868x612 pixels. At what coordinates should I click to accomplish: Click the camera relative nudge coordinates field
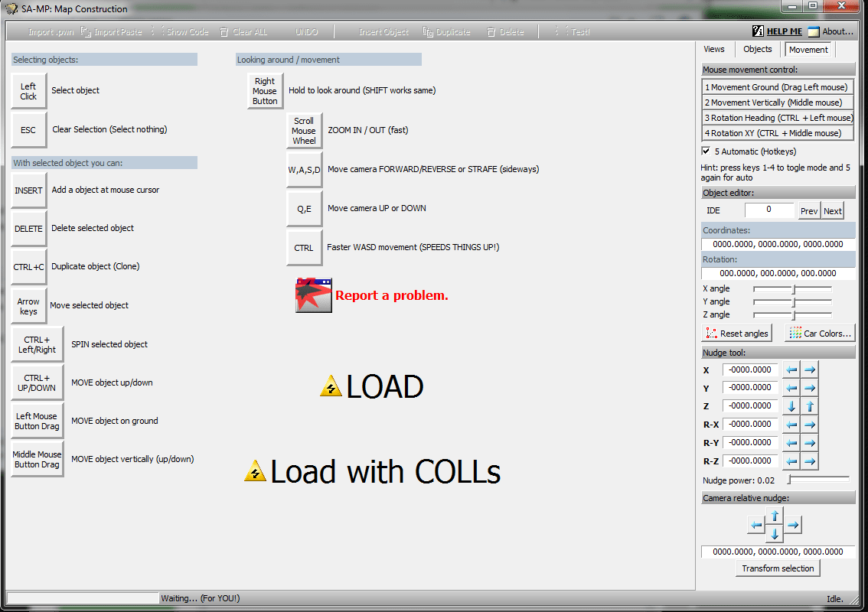click(778, 552)
